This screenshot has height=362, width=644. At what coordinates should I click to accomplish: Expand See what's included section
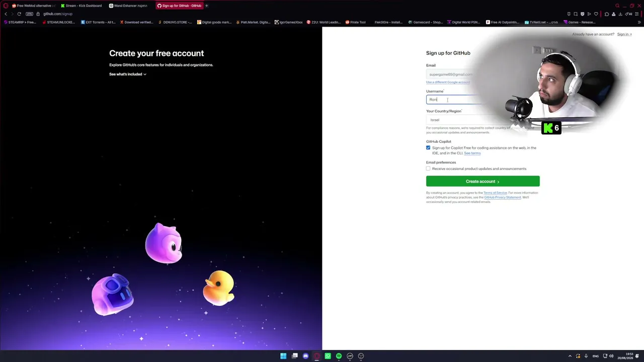pos(128,74)
